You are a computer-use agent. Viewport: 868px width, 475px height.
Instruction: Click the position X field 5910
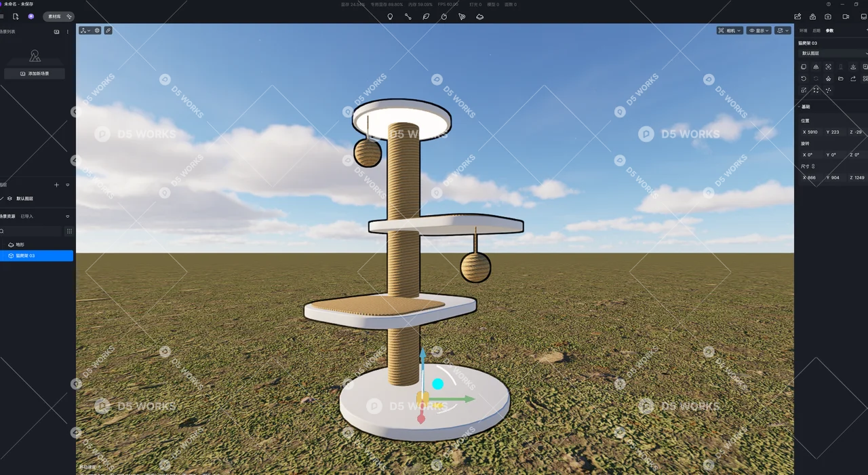tap(811, 132)
